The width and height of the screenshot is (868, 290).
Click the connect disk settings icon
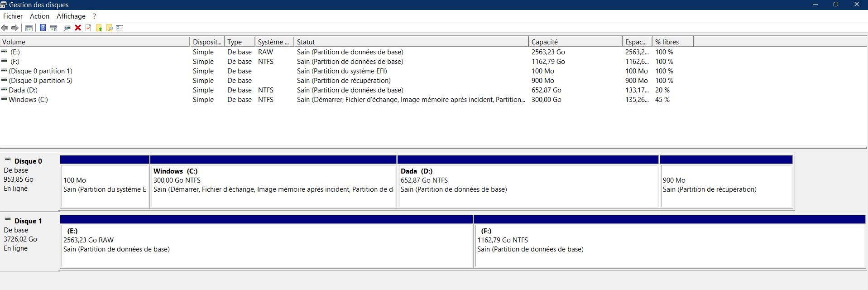coord(67,28)
